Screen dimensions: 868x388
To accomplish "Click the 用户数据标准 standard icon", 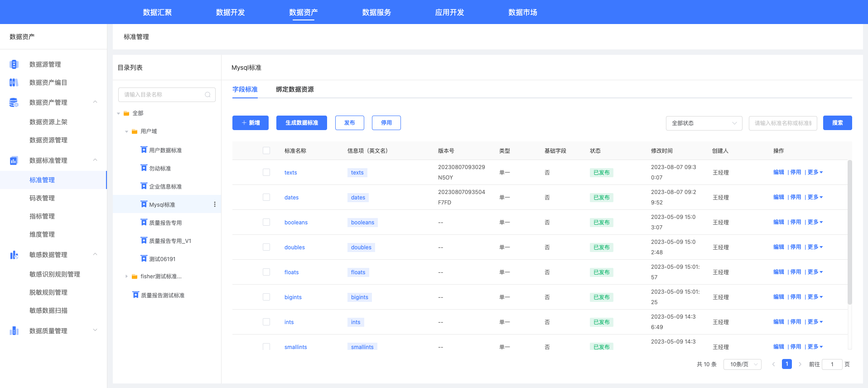I will point(144,150).
